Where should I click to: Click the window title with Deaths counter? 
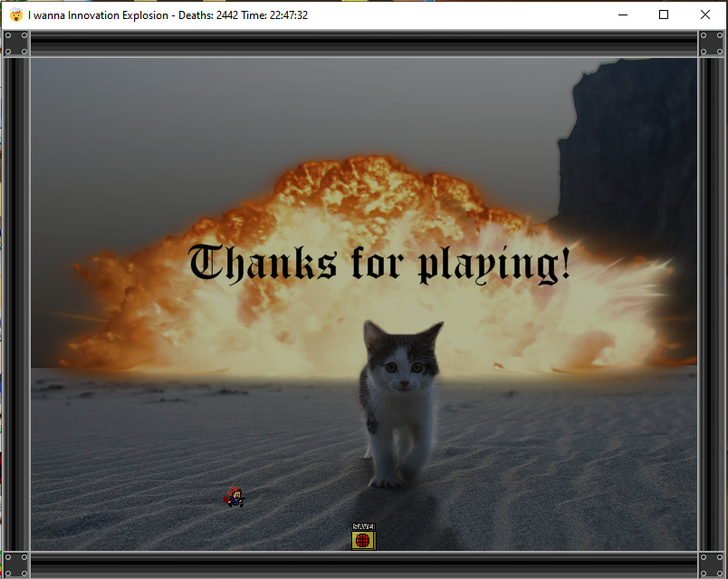[168, 15]
